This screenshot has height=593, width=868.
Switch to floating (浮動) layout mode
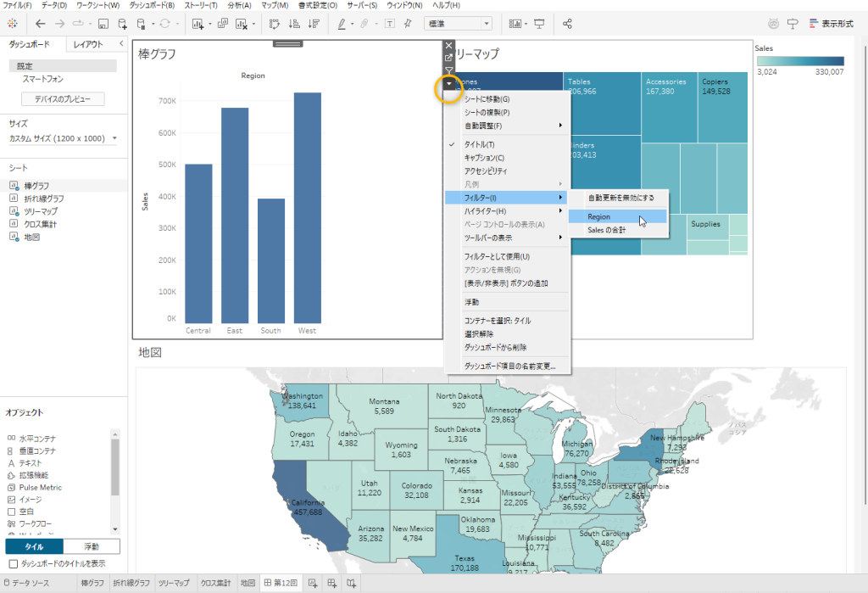(x=92, y=546)
